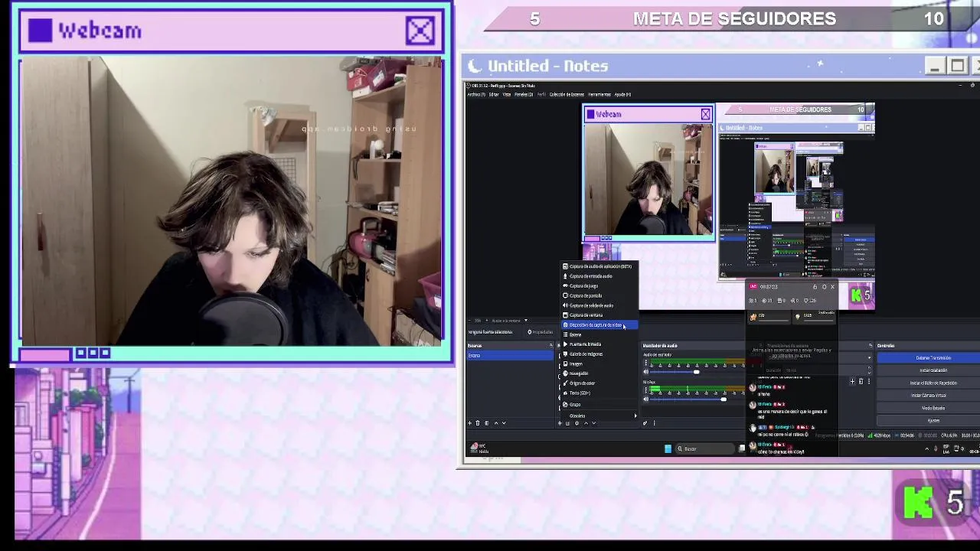This screenshot has width=980, height=551.
Task: Click the add source plus icon below the source menu
Action: pos(560,423)
